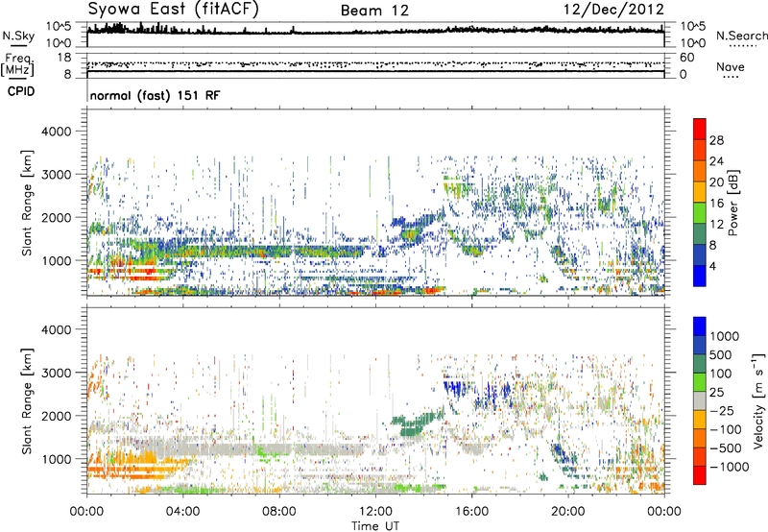Click the "Nave" legend label
Viewport: 768px width, 532px height.
[x=731, y=67]
